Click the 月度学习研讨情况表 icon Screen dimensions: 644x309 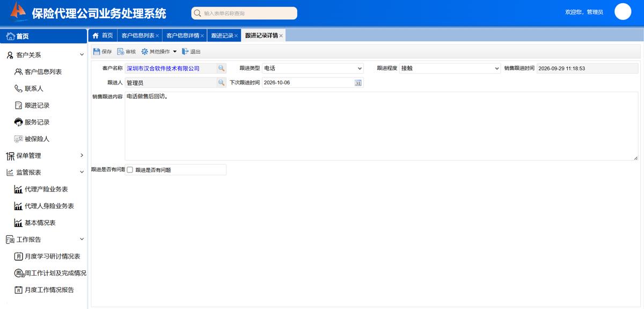point(19,256)
